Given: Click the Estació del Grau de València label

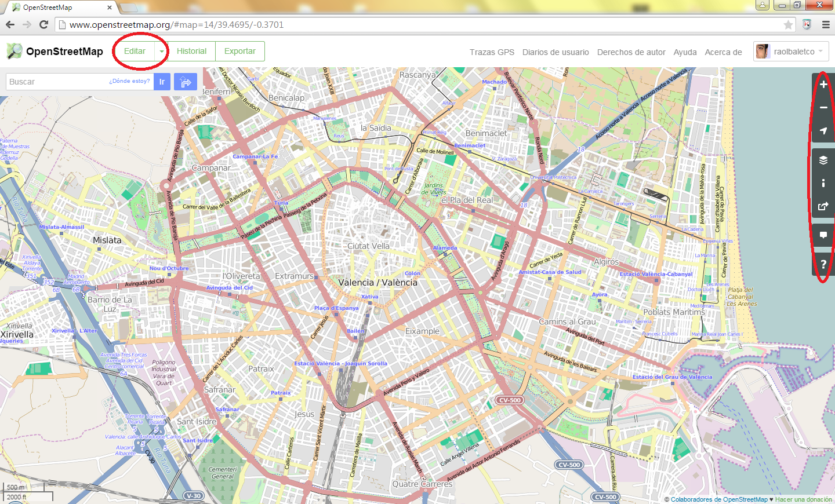Looking at the screenshot, I should tap(672, 377).
